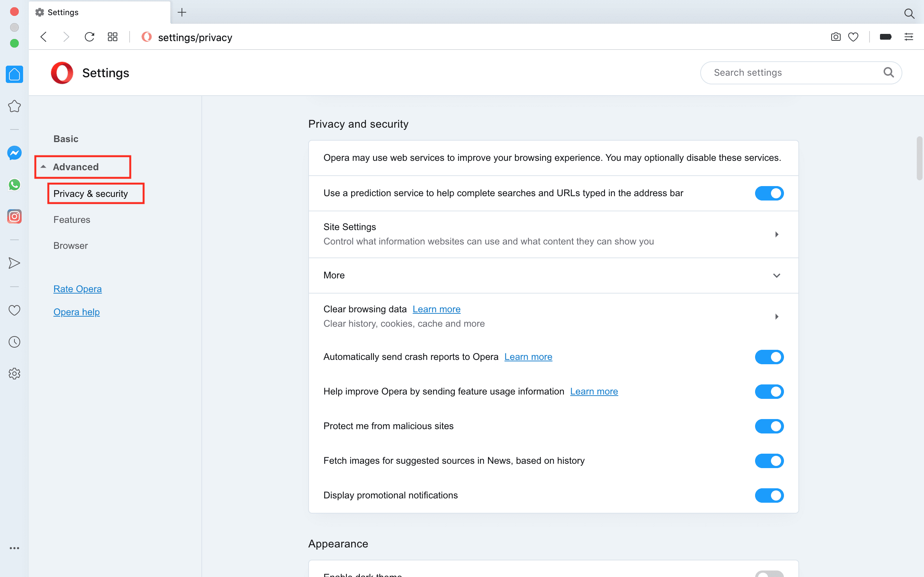The height and width of the screenshot is (577, 924).
Task: Open My Flow send icon
Action: [x=14, y=263]
